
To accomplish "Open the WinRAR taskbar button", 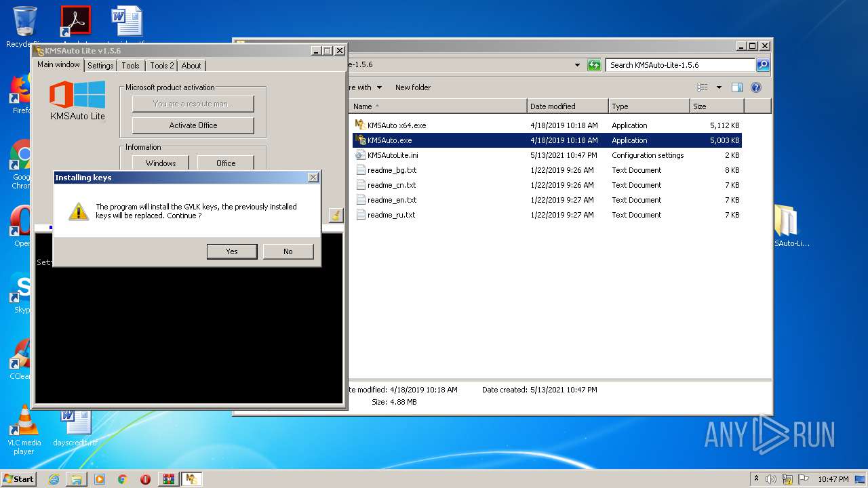I will (168, 479).
